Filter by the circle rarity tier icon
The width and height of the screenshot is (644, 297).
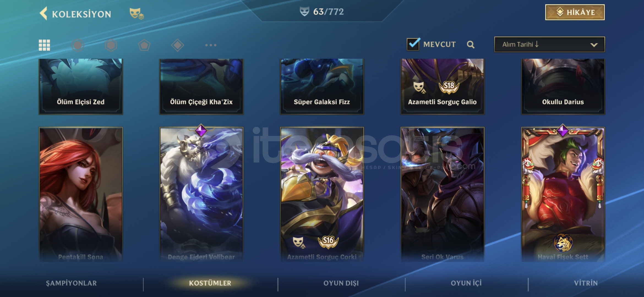point(78,45)
